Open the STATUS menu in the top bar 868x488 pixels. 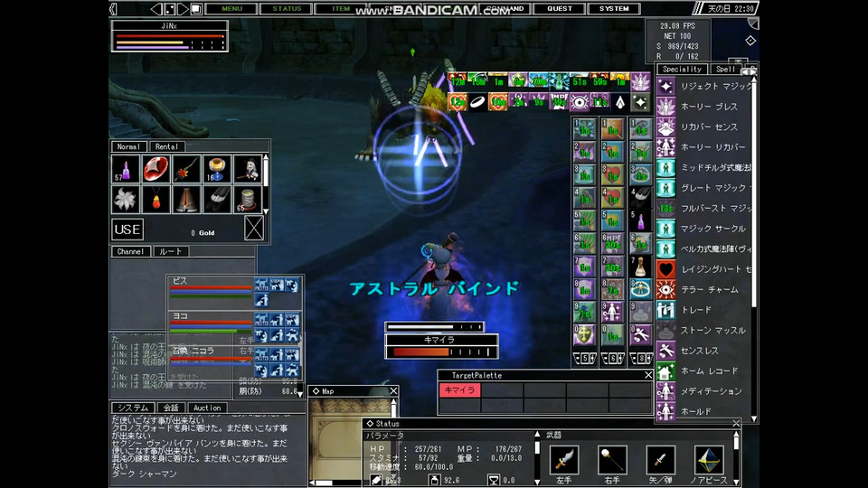coord(287,8)
